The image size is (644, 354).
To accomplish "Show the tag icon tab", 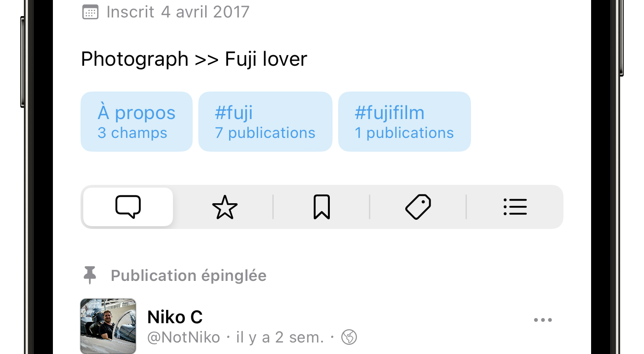I will [418, 207].
